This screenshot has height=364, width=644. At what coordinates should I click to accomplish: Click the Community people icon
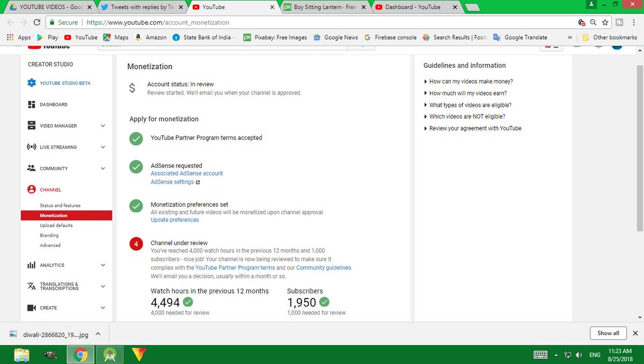[31, 168]
